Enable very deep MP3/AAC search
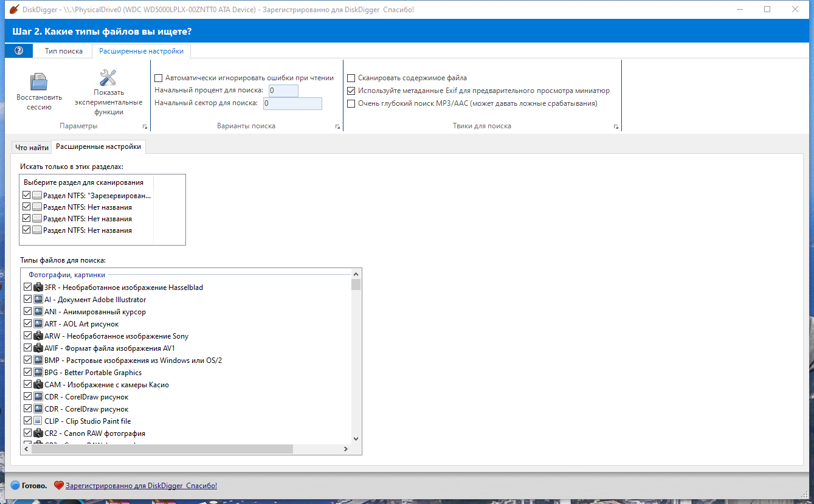This screenshot has height=504, width=814. (351, 103)
